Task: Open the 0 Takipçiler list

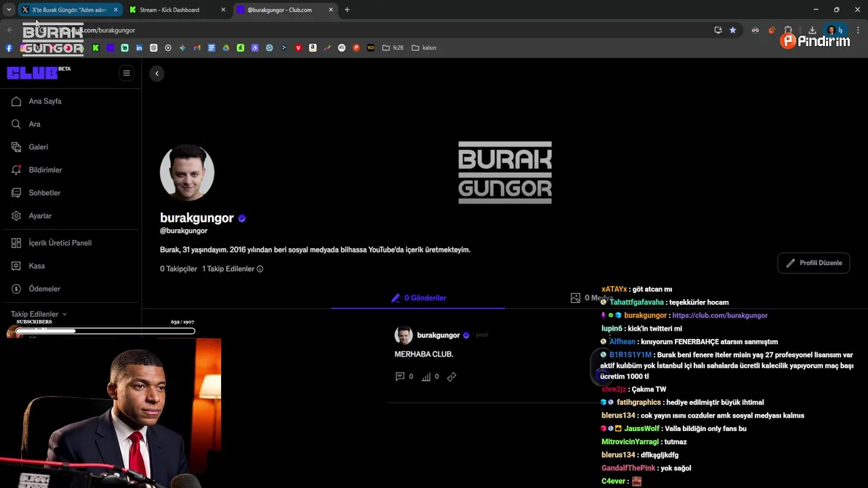Action: (178, 269)
